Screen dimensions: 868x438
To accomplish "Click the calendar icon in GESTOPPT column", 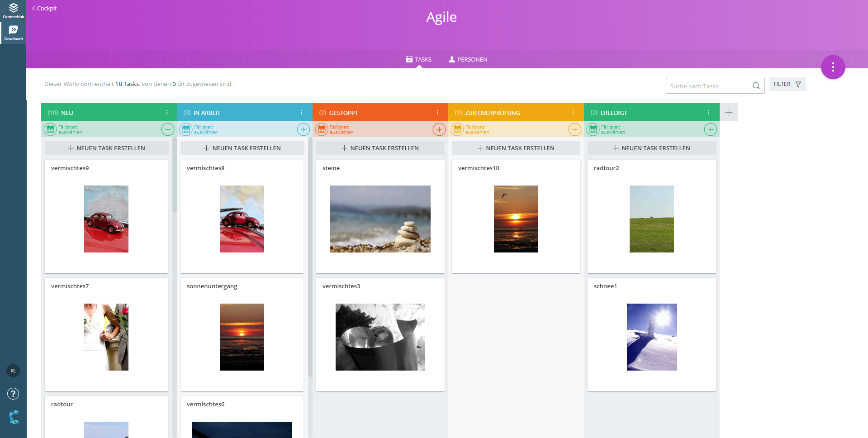I will (322, 129).
